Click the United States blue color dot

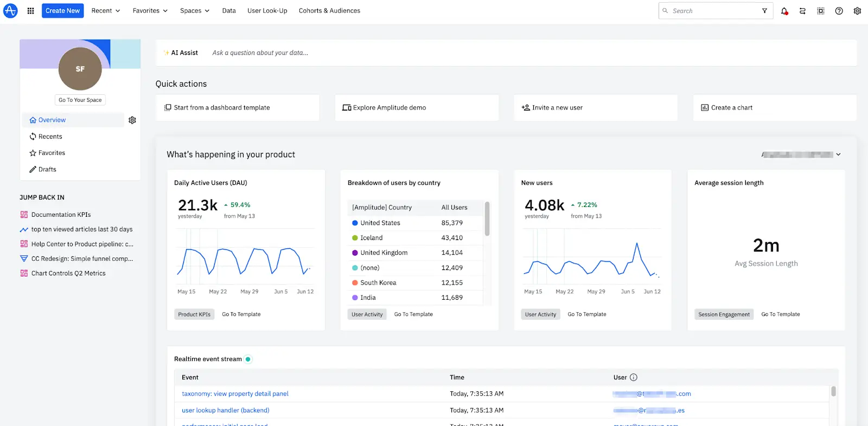click(355, 223)
